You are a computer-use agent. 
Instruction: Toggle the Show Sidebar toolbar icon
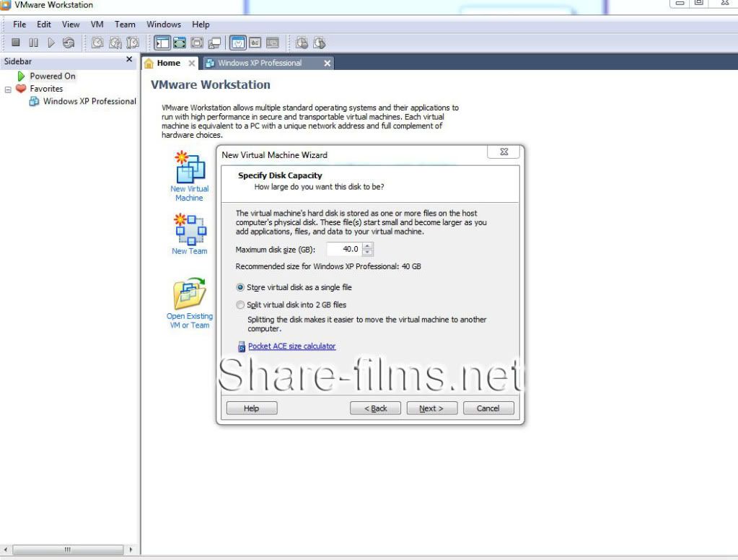point(162,43)
